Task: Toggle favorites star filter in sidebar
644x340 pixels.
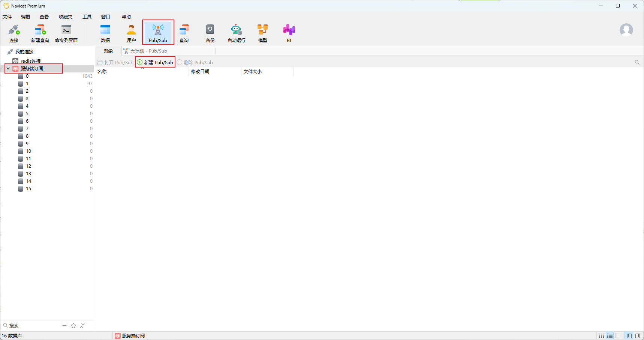Action: (73, 326)
